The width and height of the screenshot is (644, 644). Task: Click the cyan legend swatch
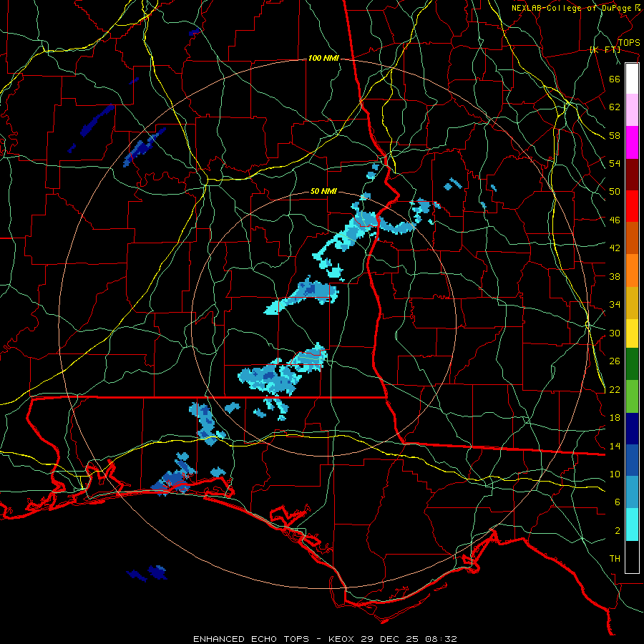coord(632,525)
